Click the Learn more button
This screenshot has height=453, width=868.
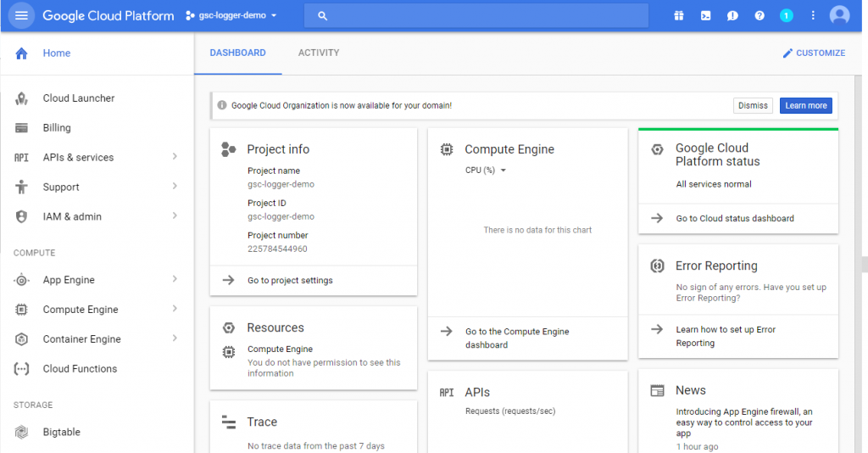(x=805, y=105)
